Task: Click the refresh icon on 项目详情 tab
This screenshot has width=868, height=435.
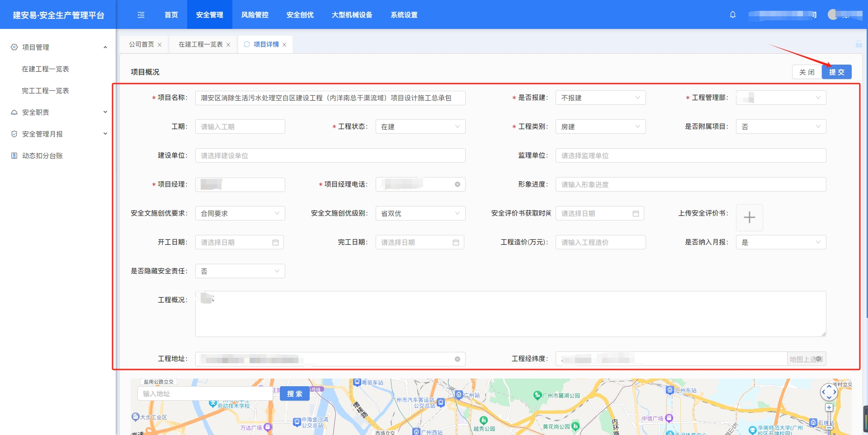Action: click(x=247, y=44)
